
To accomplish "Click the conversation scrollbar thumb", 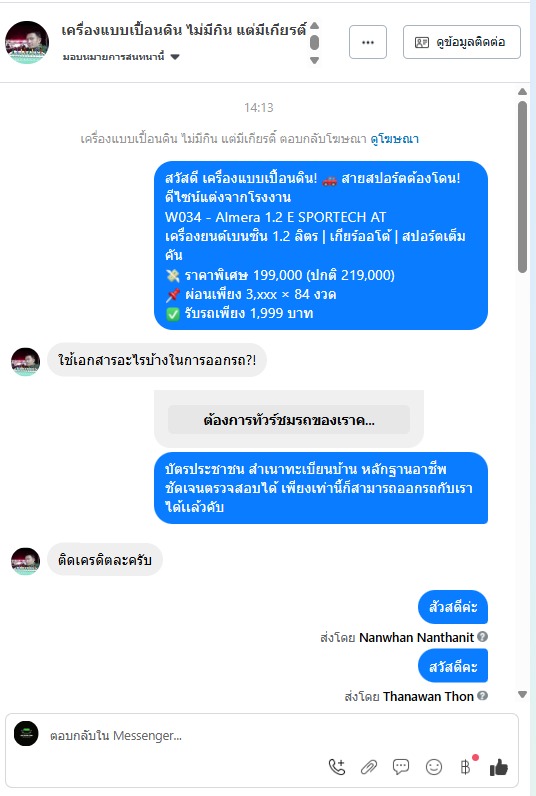I will [522, 187].
